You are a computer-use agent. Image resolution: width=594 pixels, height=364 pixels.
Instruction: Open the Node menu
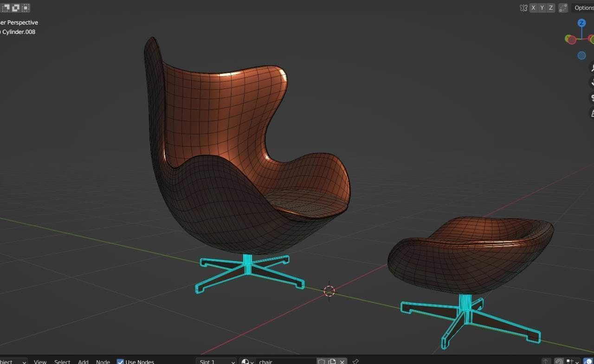click(x=103, y=362)
